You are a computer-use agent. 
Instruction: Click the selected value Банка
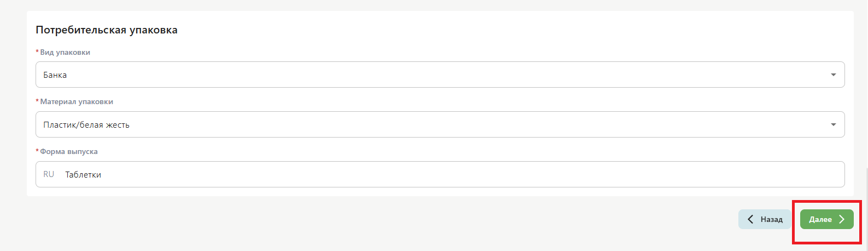[55, 75]
